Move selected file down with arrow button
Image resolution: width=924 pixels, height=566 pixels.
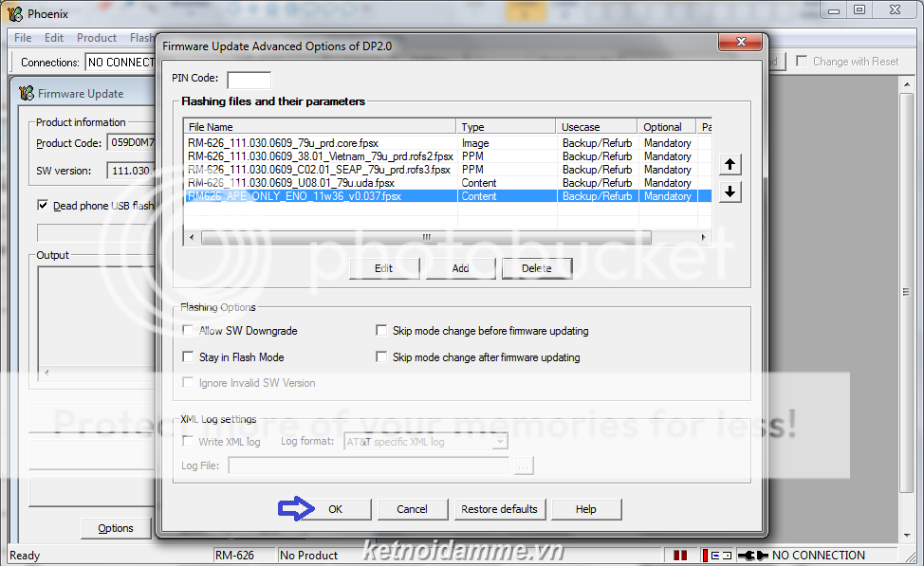pos(730,192)
